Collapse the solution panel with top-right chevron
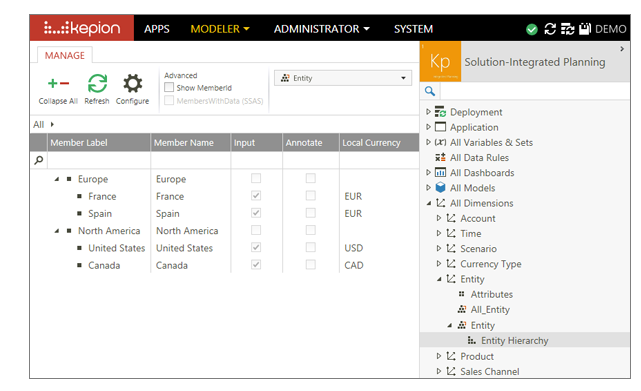The height and width of the screenshot is (391, 641). [622, 49]
